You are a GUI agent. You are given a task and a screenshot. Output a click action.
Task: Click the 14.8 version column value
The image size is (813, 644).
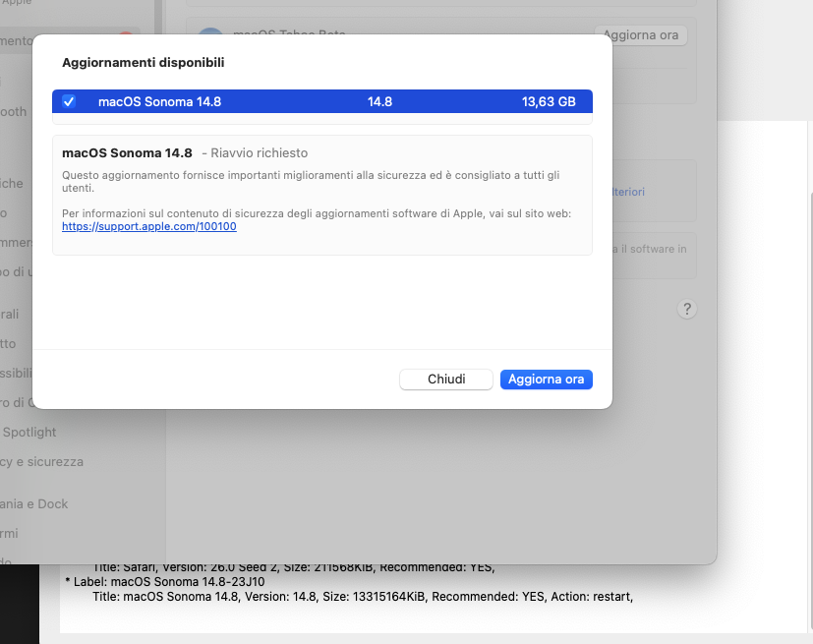pos(379,101)
